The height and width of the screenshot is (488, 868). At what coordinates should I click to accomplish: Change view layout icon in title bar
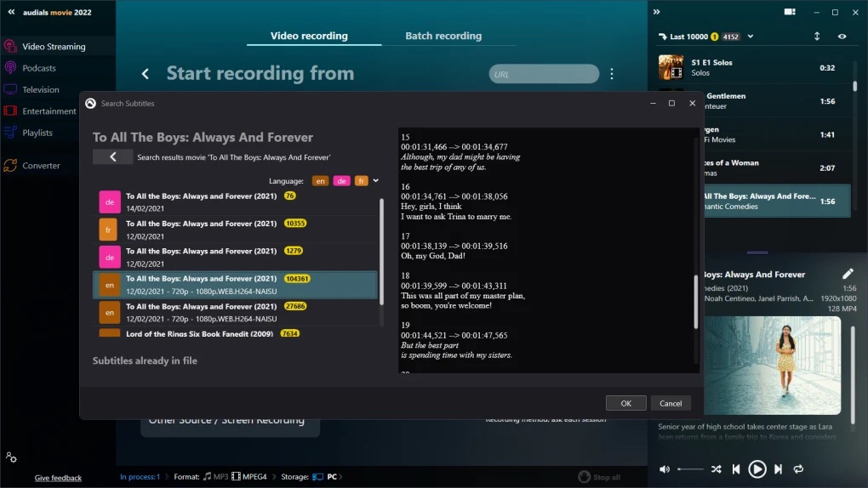pyautogui.click(x=790, y=12)
